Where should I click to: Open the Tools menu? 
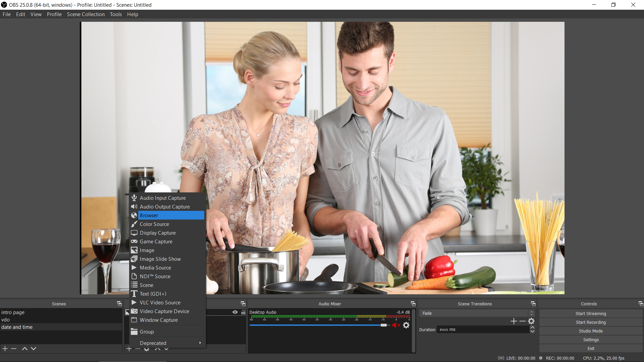click(x=115, y=14)
